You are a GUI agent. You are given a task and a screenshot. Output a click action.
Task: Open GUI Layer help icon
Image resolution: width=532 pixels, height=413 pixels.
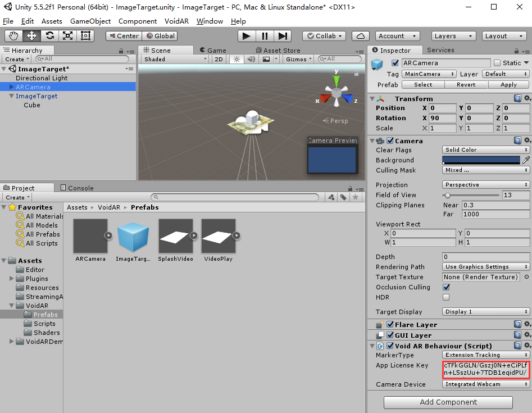click(x=517, y=335)
